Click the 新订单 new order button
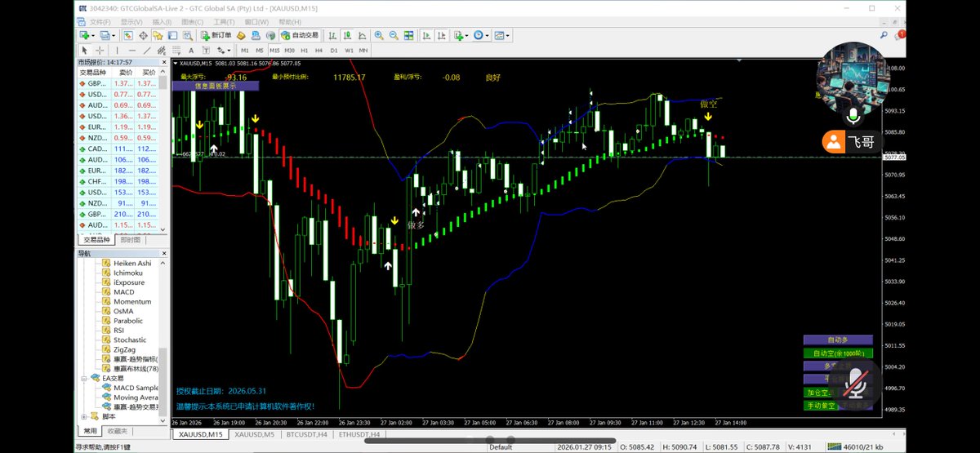980x453 pixels. [216, 35]
